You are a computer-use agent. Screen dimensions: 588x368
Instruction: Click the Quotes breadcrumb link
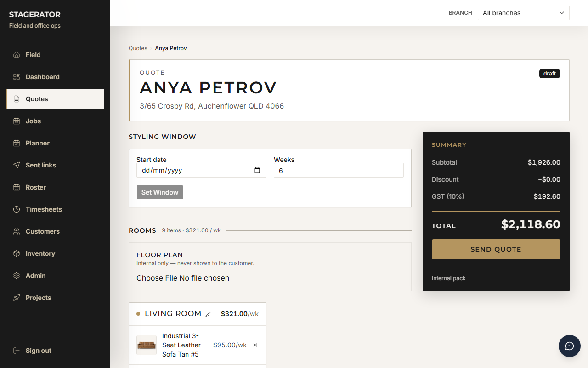[138, 48]
